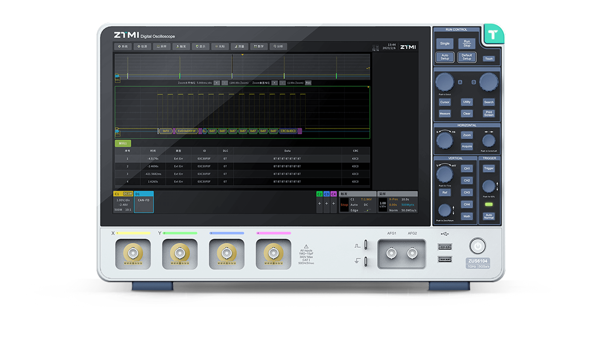
Task: Click the Pen button in zoom bar
Action: click(308, 83)
